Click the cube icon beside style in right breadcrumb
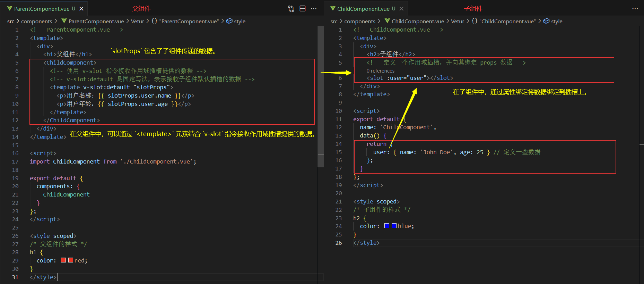Screen dimensions: 644x284 546,21
